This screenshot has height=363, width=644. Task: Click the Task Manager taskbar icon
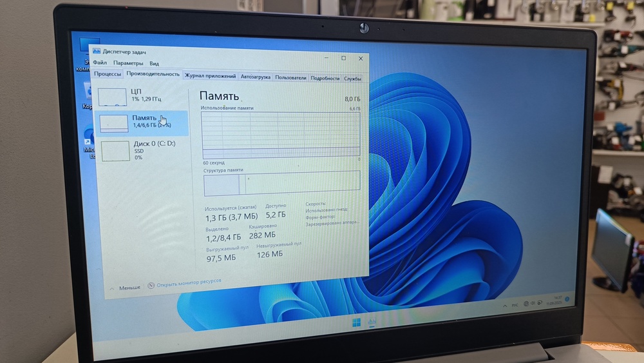372,322
